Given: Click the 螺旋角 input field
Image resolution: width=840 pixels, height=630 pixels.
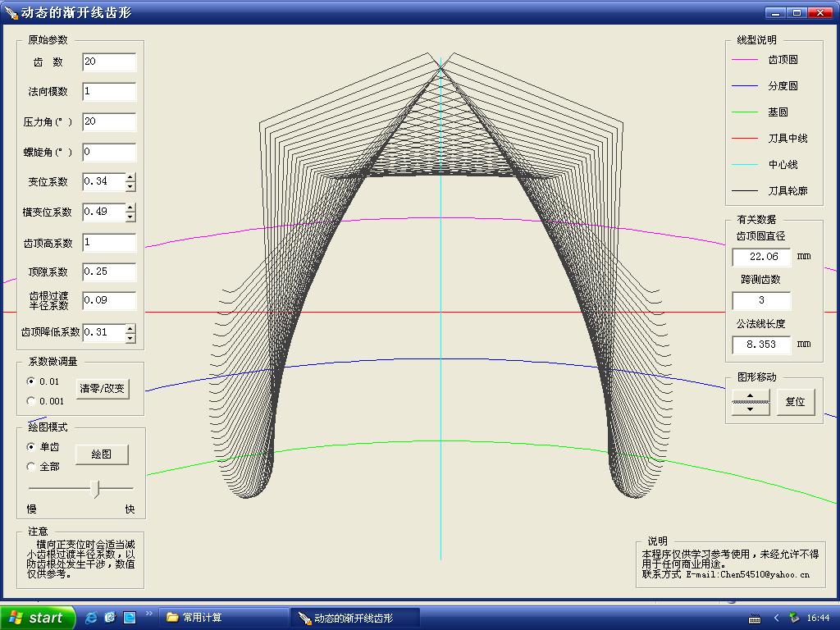Looking at the screenshot, I should [109, 152].
